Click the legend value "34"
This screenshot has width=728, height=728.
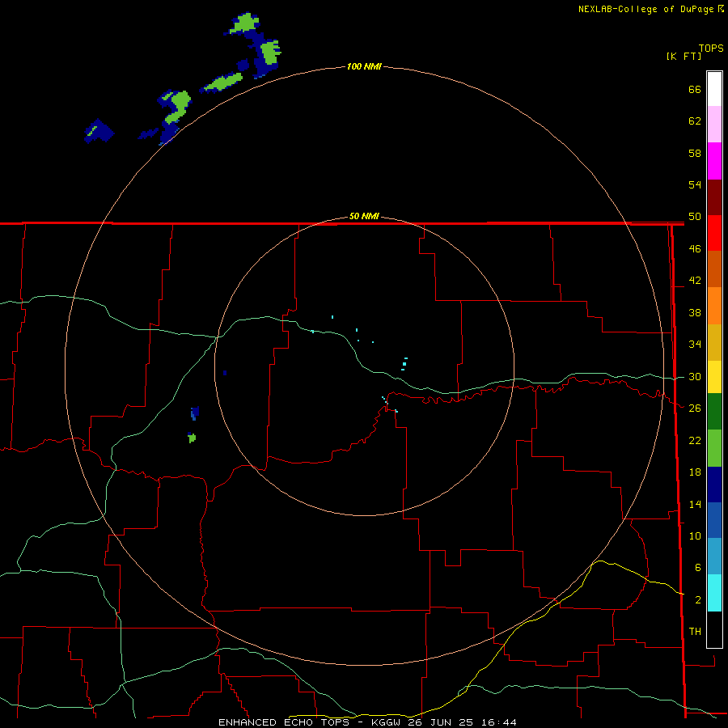pyautogui.click(x=695, y=345)
